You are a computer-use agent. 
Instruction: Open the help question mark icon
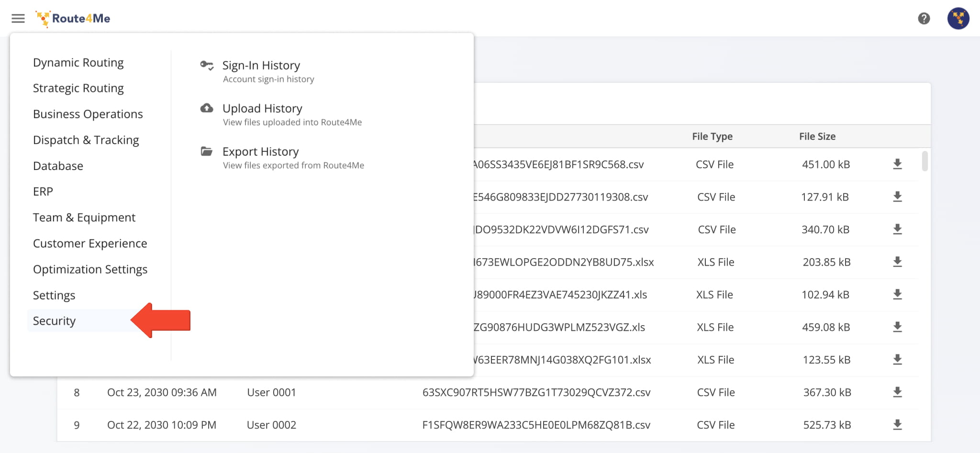tap(924, 19)
